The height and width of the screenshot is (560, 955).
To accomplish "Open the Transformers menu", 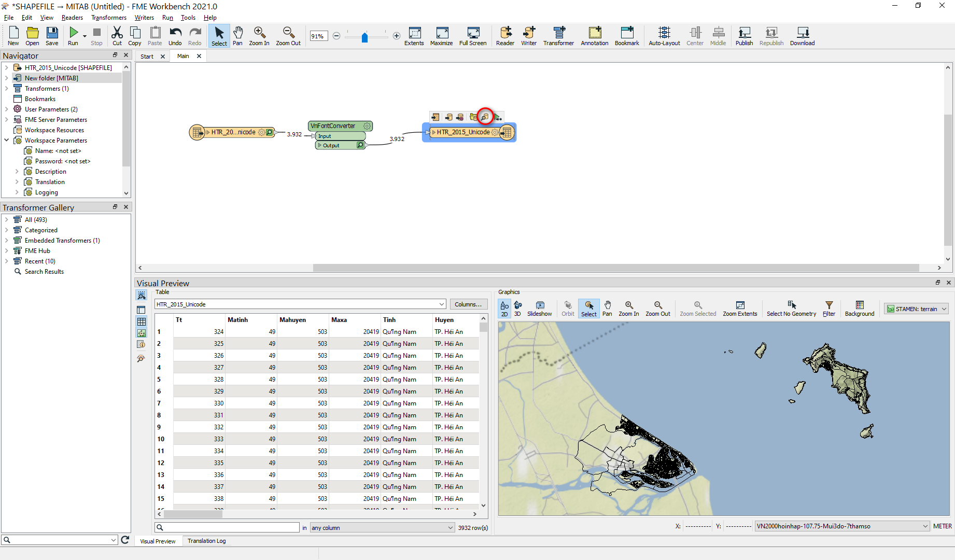I will [x=109, y=18].
